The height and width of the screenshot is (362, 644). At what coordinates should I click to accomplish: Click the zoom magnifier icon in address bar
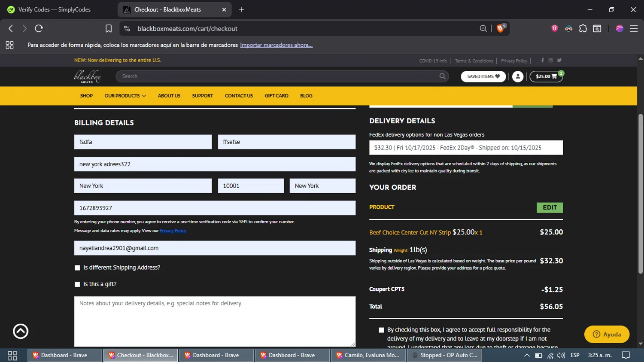click(x=483, y=28)
